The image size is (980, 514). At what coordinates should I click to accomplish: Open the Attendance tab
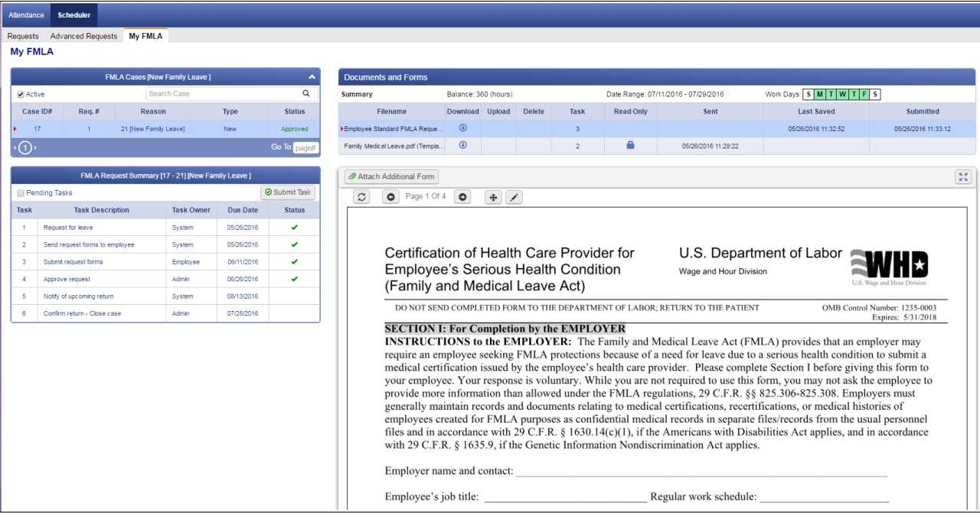pyautogui.click(x=26, y=15)
